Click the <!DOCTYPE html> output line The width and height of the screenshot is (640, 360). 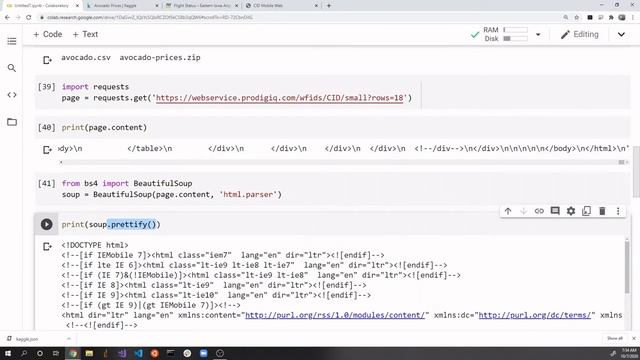[95, 245]
